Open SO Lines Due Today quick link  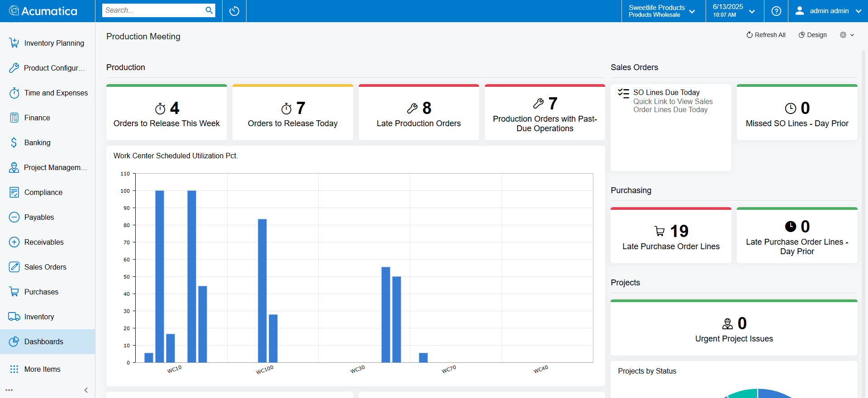pyautogui.click(x=666, y=92)
